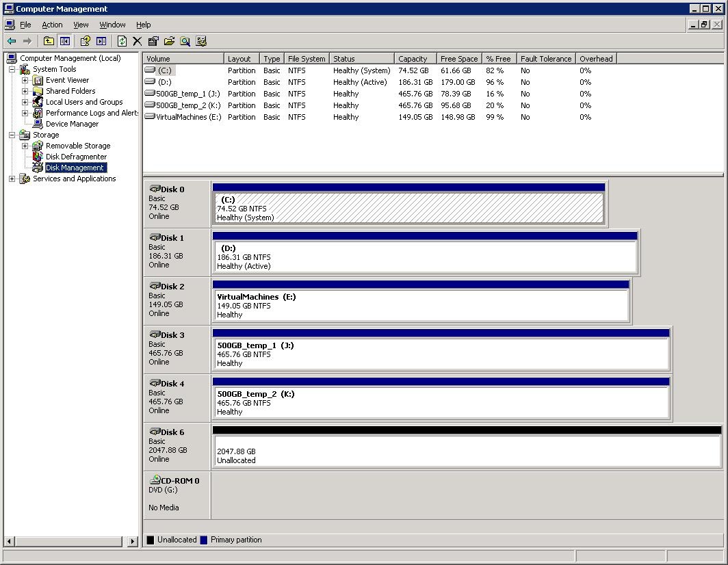This screenshot has height=565, width=728.
Task: Click the Up One Level folder icon
Action: [x=49, y=41]
